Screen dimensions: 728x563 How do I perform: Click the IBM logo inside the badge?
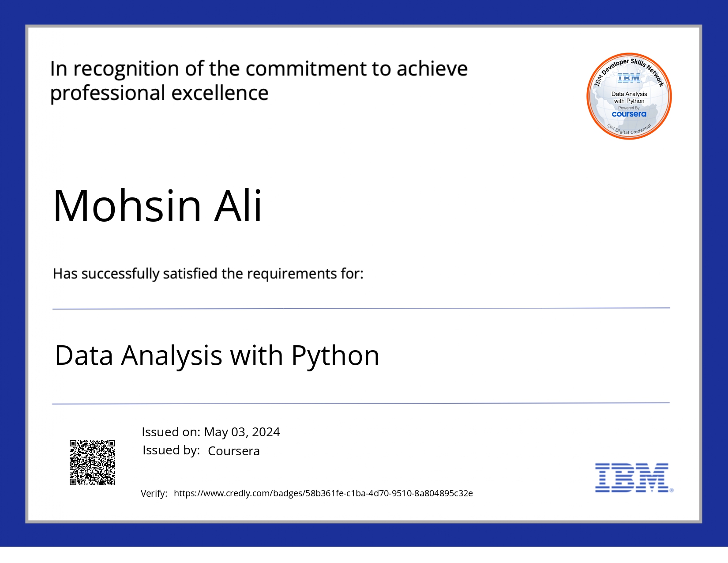pyautogui.click(x=629, y=79)
